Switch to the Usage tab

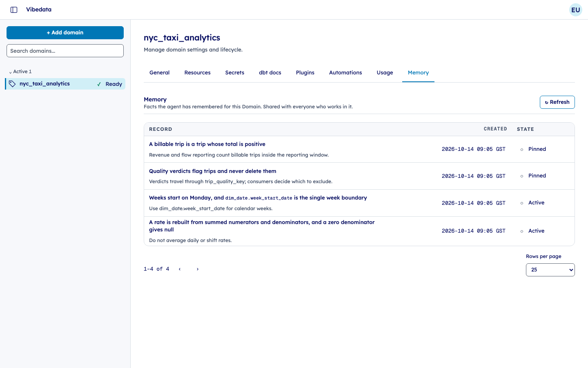(x=385, y=73)
